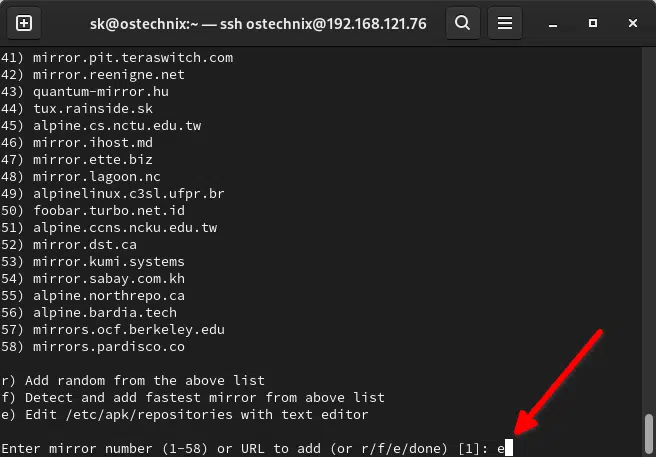Image resolution: width=656 pixels, height=457 pixels.
Task: Click the terminal scrollbar thumb
Action: (648, 433)
